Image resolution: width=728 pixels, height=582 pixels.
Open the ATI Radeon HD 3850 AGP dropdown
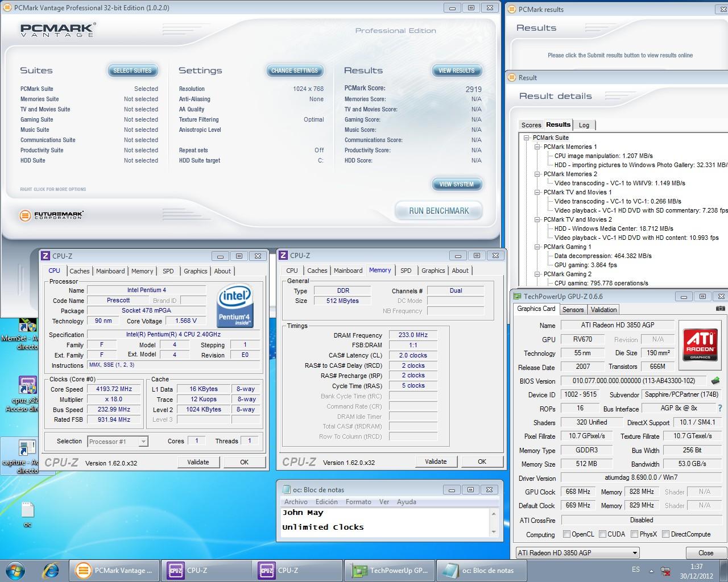point(577,553)
